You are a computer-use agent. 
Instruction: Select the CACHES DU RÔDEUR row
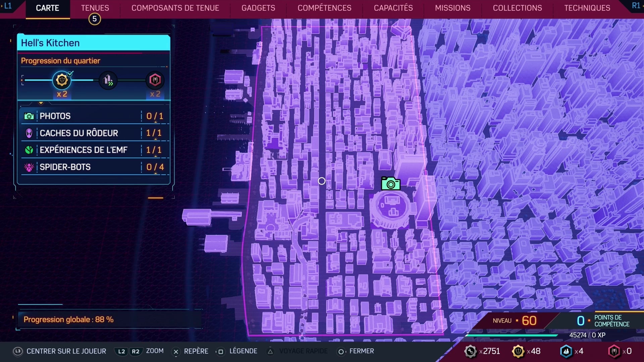pos(95,133)
